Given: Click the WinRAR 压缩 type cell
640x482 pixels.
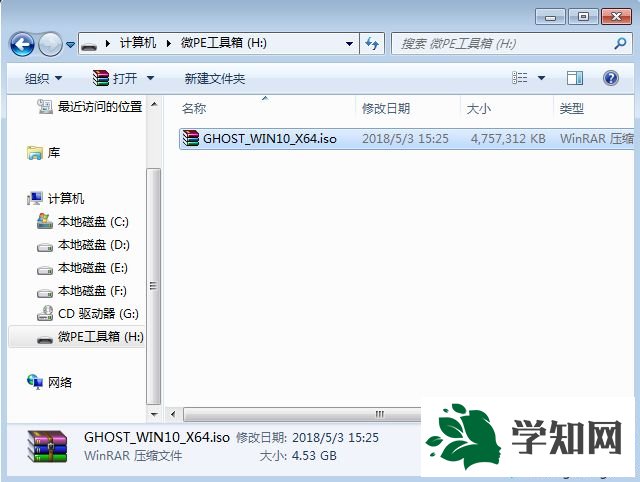Looking at the screenshot, I should 597,139.
